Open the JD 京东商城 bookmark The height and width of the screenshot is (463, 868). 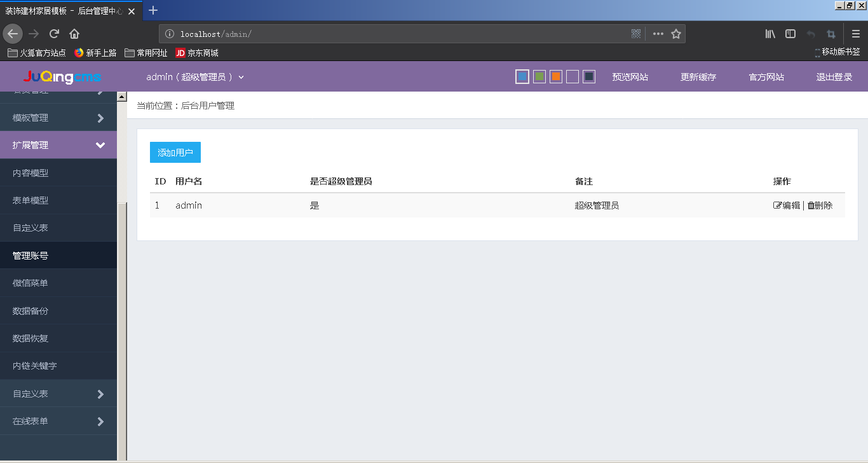[197, 53]
